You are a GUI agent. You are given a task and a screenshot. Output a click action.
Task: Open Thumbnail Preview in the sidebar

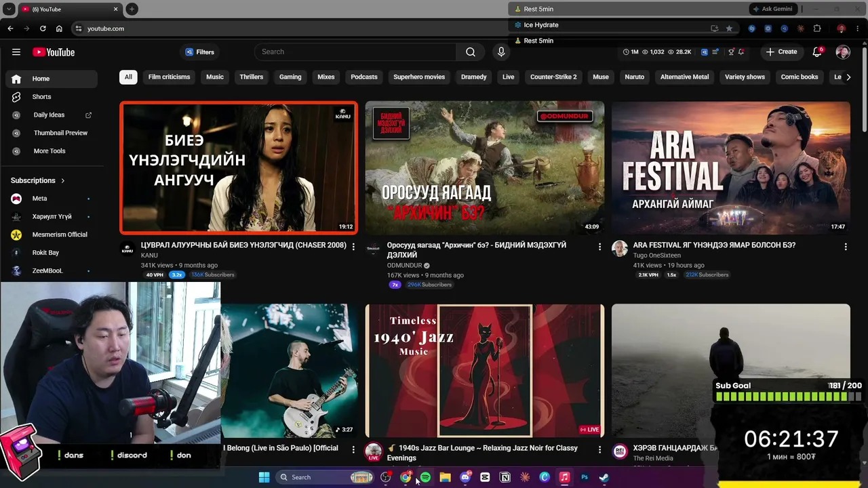52,133
